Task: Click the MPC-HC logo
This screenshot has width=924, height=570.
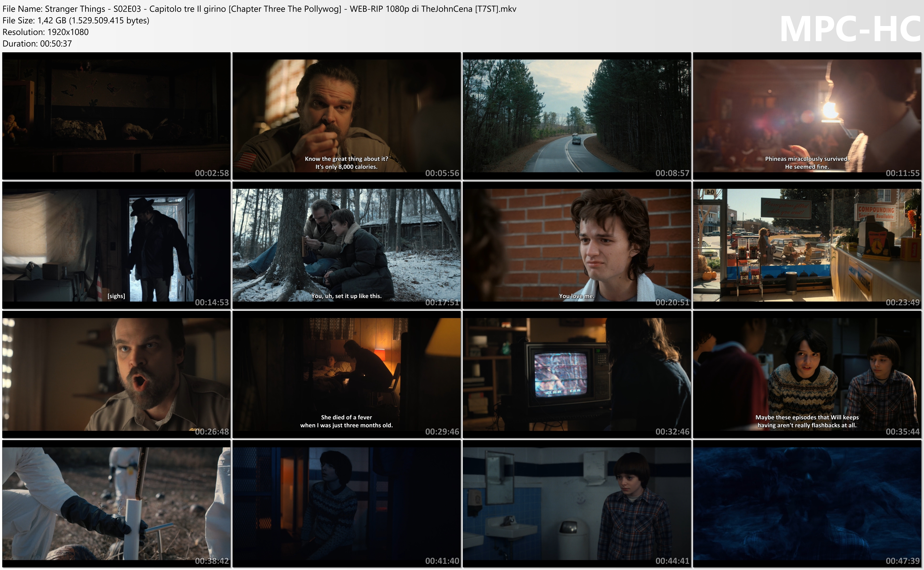Action: (850, 29)
